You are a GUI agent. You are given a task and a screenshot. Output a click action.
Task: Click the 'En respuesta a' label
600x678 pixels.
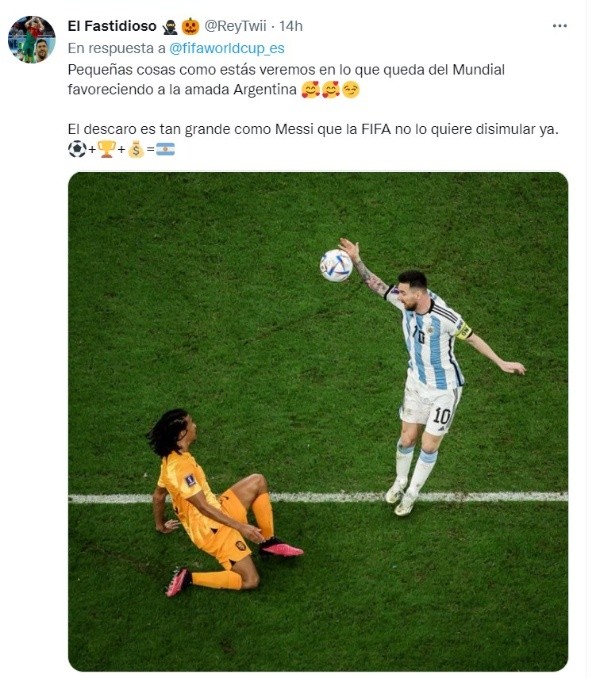pos(117,48)
